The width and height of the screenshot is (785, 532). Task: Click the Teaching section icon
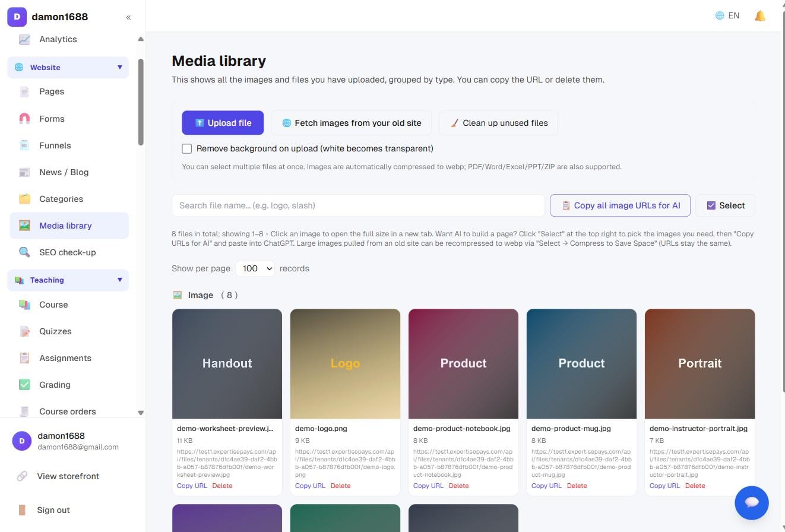click(19, 280)
